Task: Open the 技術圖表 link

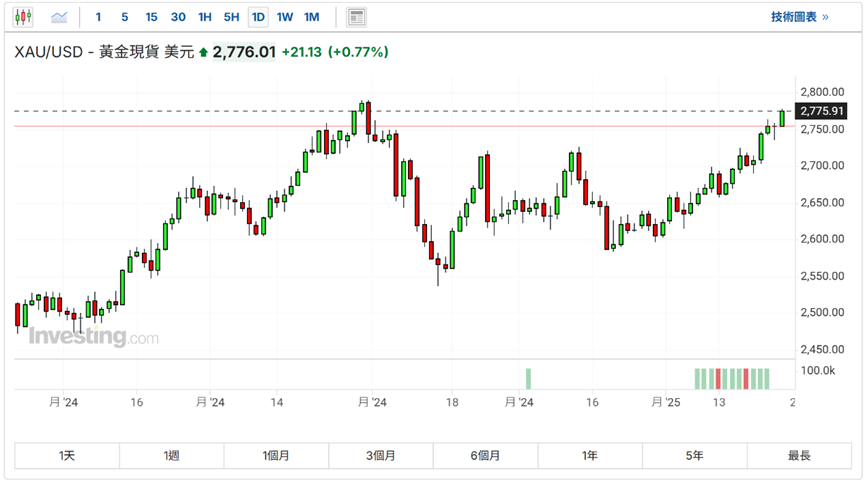Action: [800, 17]
